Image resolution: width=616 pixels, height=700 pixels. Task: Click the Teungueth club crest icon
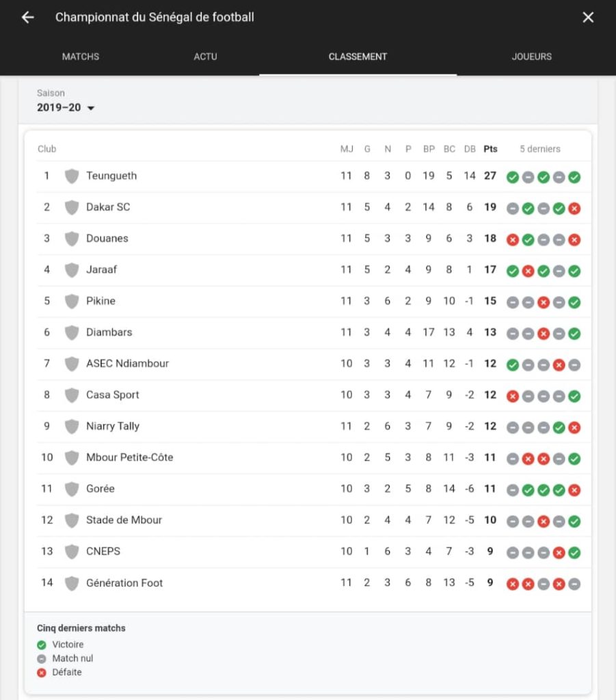pos(72,176)
